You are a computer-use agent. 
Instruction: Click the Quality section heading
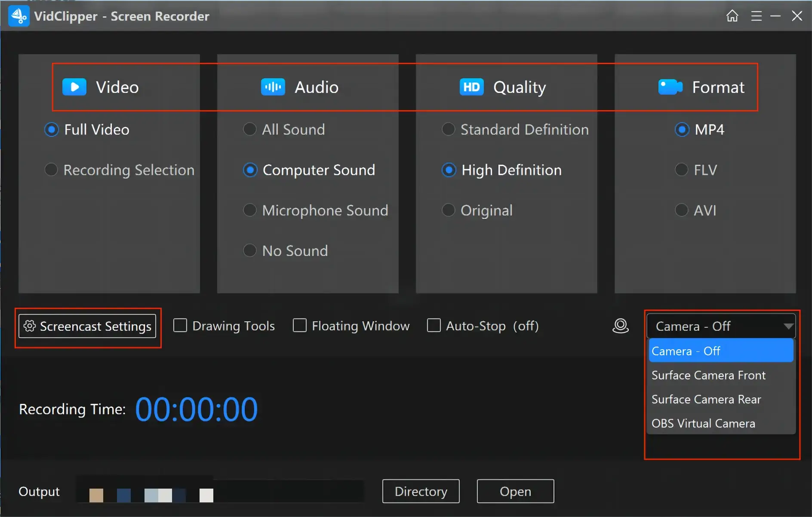click(x=520, y=87)
